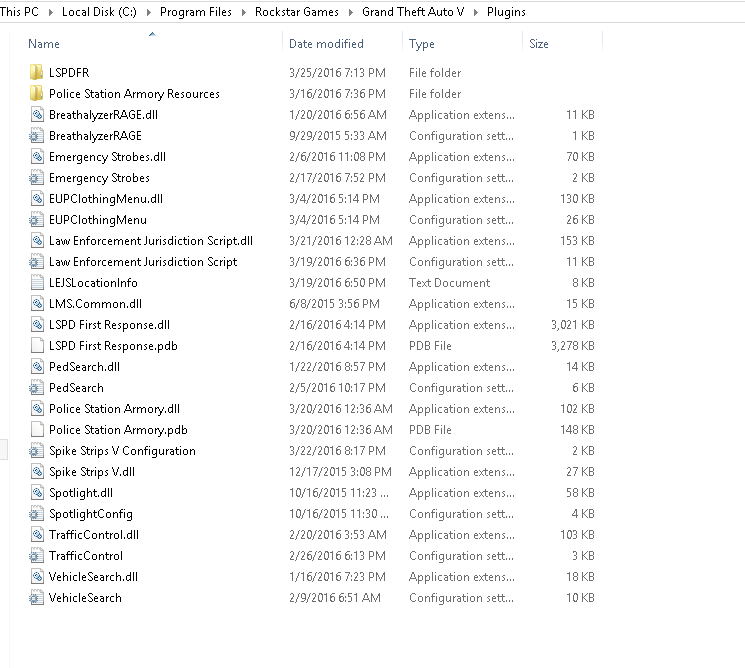The height and width of the screenshot is (668, 745).
Task: Select the VehicleSearch configuration file icon
Action: pyautogui.click(x=36, y=598)
